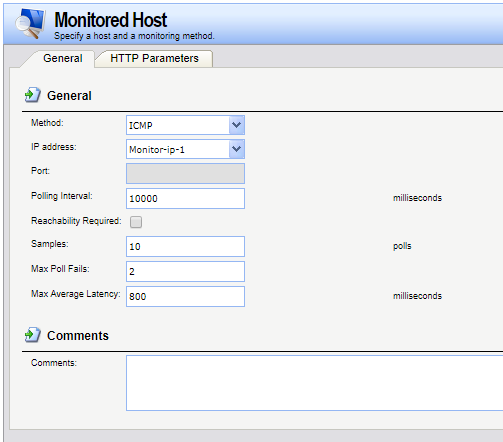
Task: Click the Method: label
Action: point(47,123)
